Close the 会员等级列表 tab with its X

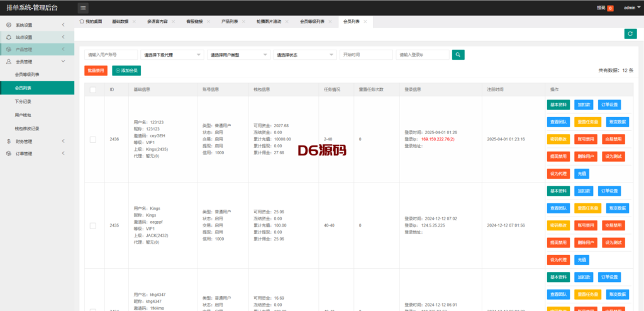point(330,21)
